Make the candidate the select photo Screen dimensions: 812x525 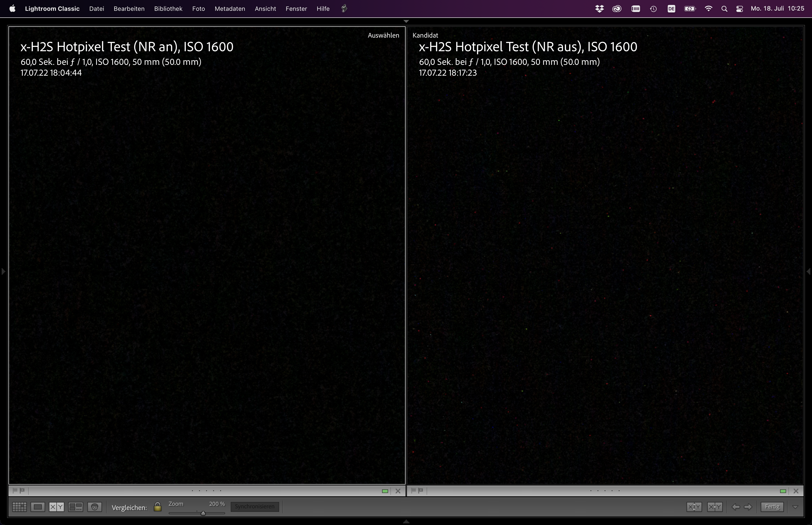pyautogui.click(x=714, y=507)
